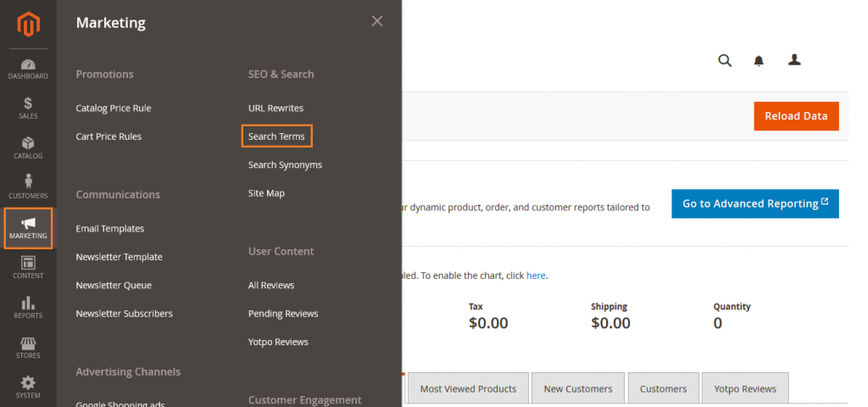Open All Reviews
The image size is (868, 407).
271,285
